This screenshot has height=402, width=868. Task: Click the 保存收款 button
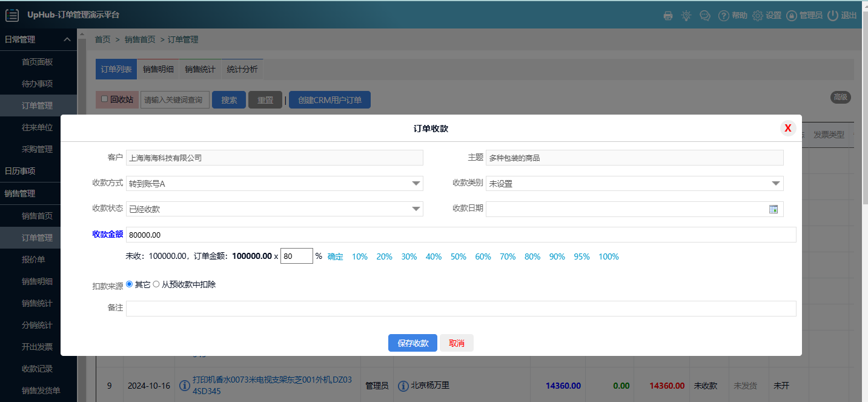pyautogui.click(x=412, y=343)
